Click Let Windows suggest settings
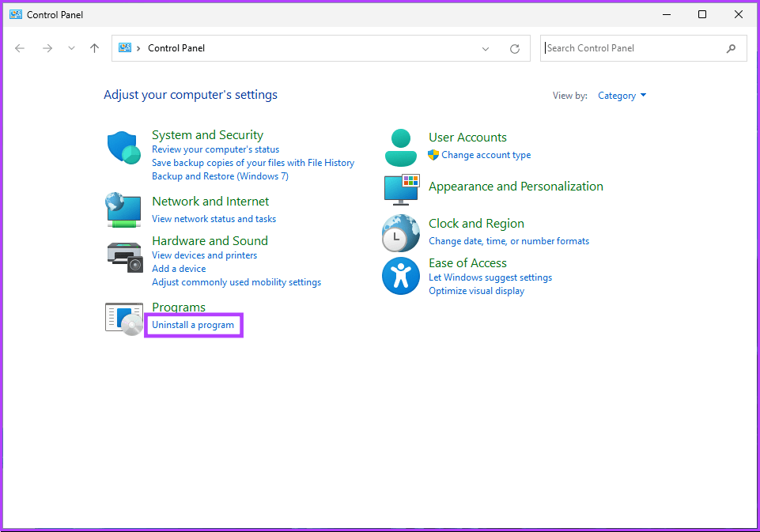This screenshot has height=532, width=760. coord(490,277)
